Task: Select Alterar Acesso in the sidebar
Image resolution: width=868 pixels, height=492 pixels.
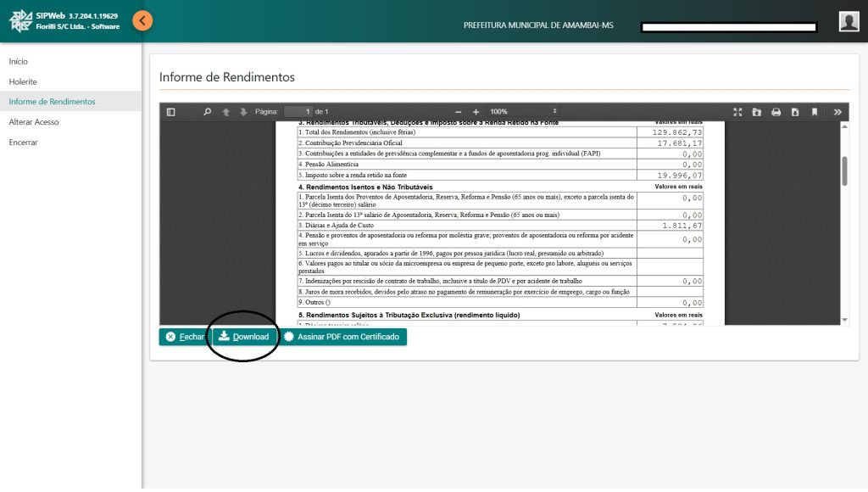Action: click(x=34, y=122)
